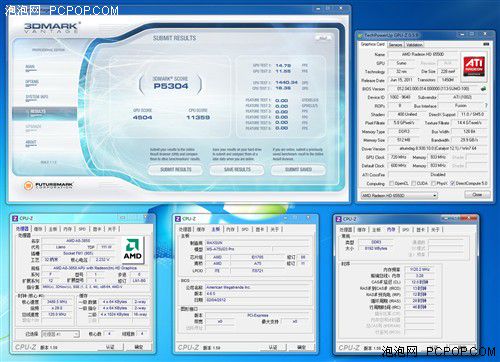Open SYSTEM INFO in 3DMark sidebar
This screenshot has width=500, height=362.
point(37,98)
